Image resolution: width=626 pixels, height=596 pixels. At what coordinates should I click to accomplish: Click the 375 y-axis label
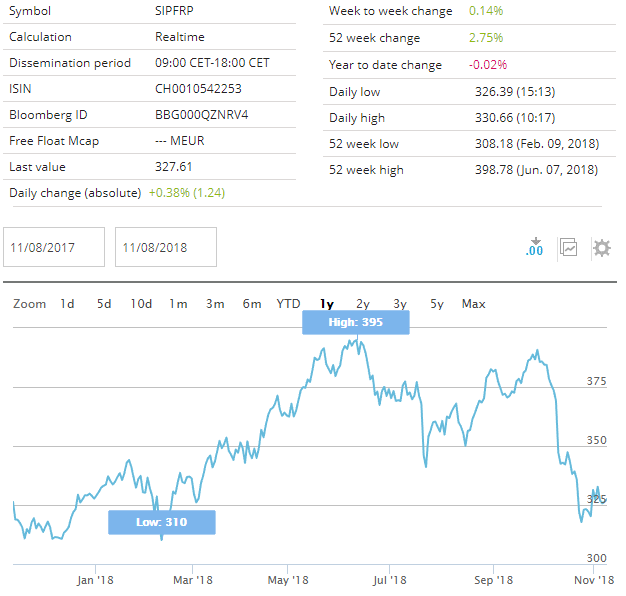pos(596,381)
